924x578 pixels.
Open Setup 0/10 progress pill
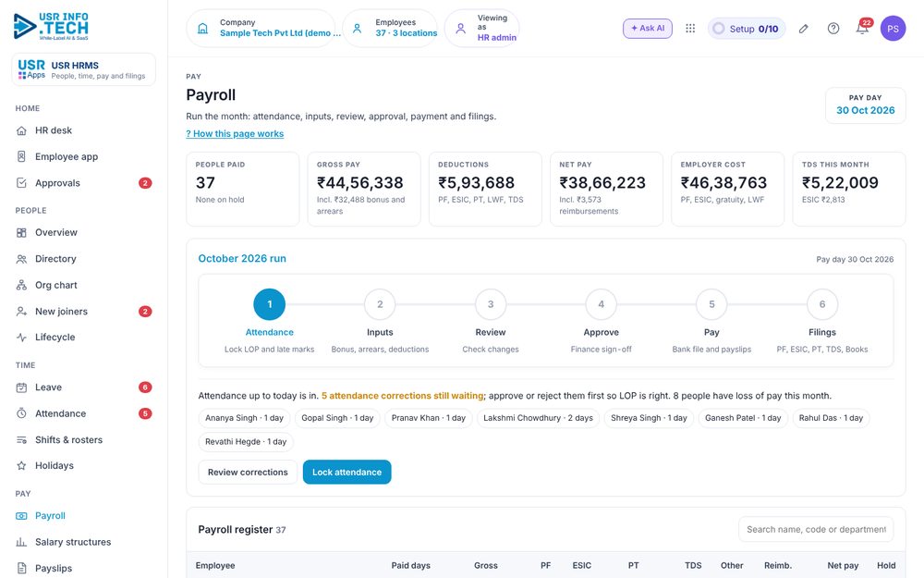point(747,29)
